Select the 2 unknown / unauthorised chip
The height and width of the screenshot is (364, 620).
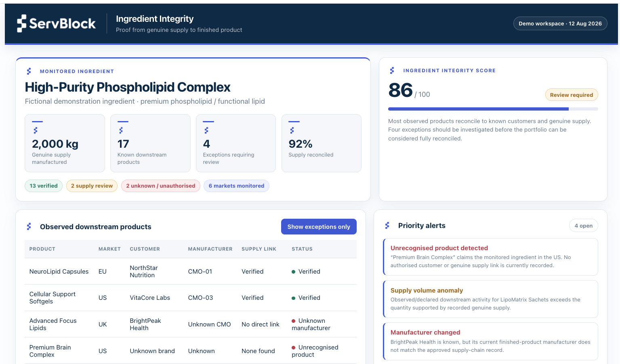click(161, 186)
